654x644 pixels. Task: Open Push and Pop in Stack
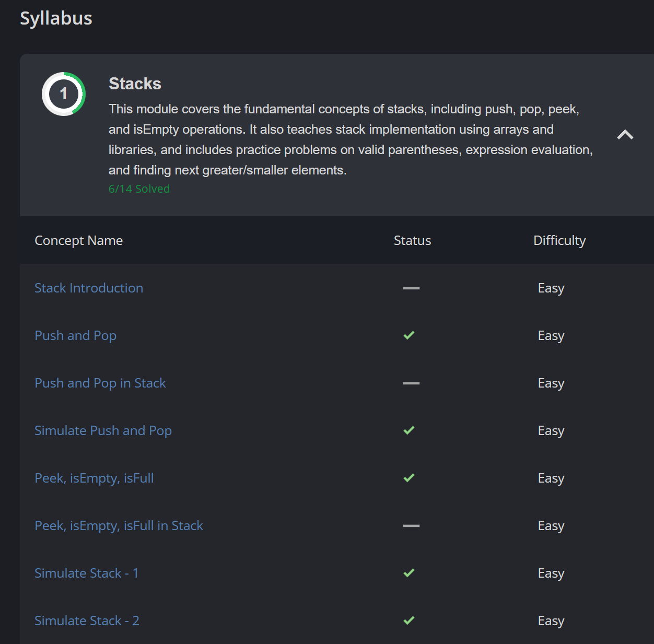[100, 383]
